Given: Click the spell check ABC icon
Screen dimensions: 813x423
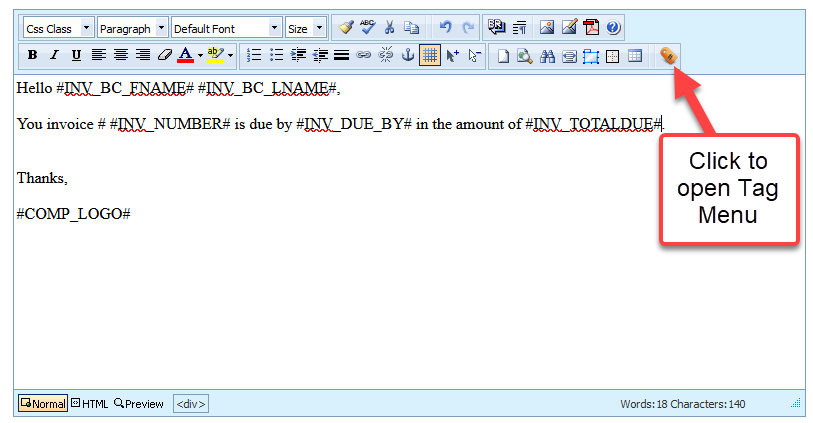Looking at the screenshot, I should click(367, 28).
